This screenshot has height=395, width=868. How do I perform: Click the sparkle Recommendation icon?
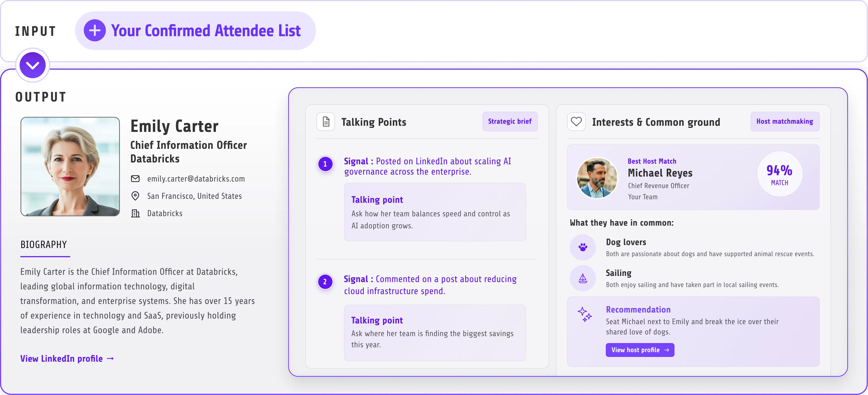point(585,314)
